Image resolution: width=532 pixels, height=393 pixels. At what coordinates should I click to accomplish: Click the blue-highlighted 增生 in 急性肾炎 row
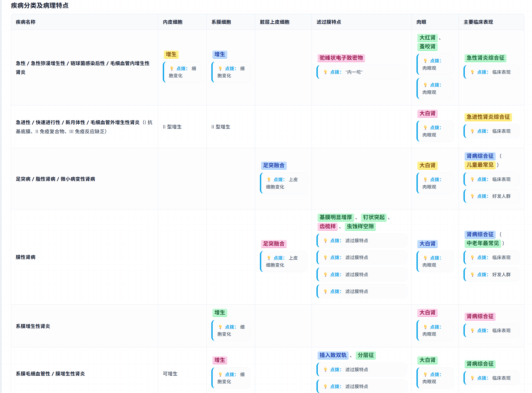tap(220, 54)
